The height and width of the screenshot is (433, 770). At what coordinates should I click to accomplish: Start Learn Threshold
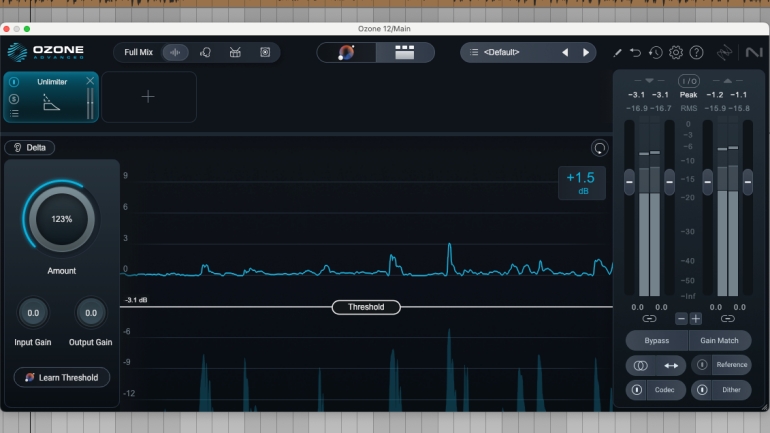(x=62, y=378)
